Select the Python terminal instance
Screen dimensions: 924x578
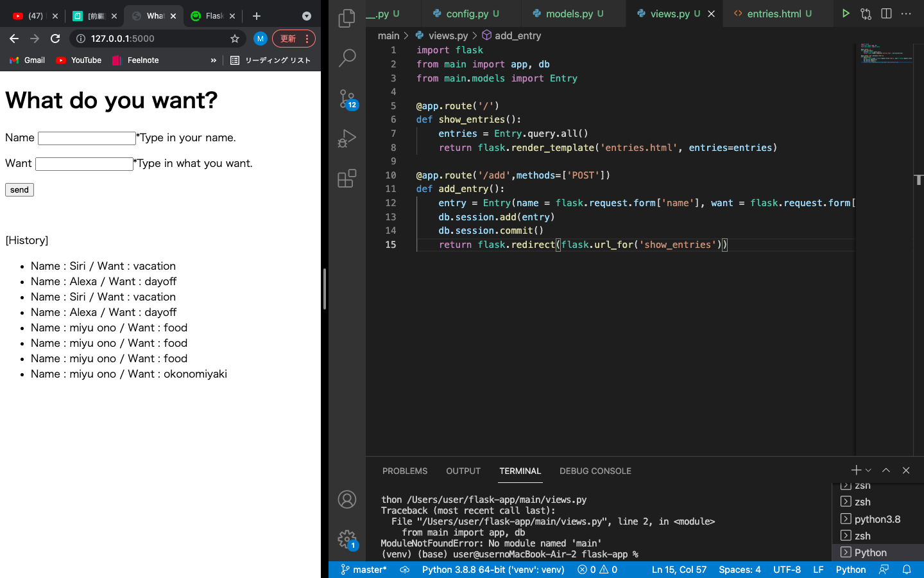tap(877, 552)
